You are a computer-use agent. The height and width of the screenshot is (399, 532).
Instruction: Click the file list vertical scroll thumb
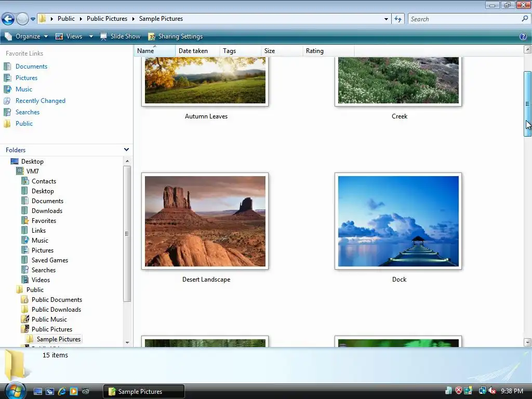pyautogui.click(x=527, y=104)
